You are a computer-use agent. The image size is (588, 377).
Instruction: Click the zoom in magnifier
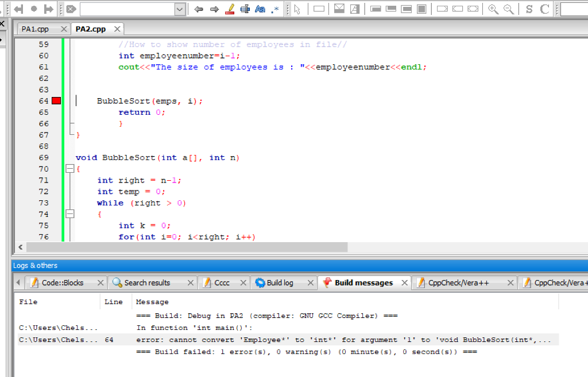click(493, 9)
